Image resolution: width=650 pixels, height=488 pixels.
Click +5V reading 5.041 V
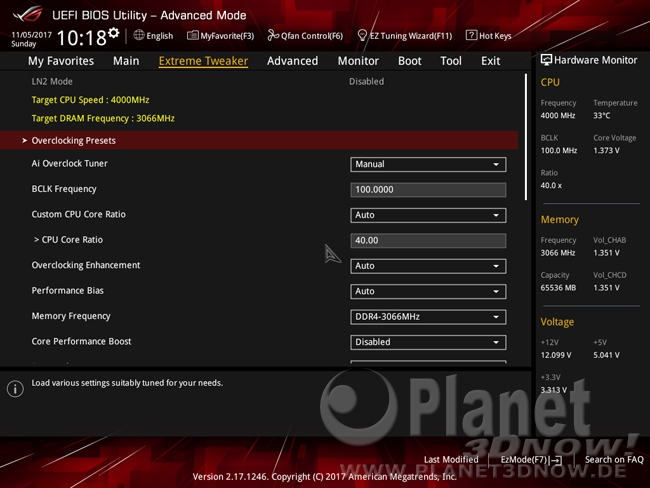[x=606, y=355]
